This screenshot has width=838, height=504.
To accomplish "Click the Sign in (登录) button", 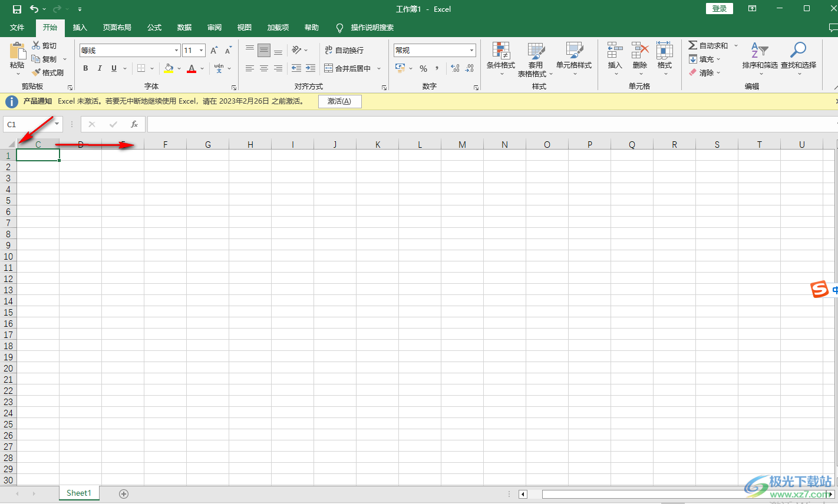I will point(720,9).
